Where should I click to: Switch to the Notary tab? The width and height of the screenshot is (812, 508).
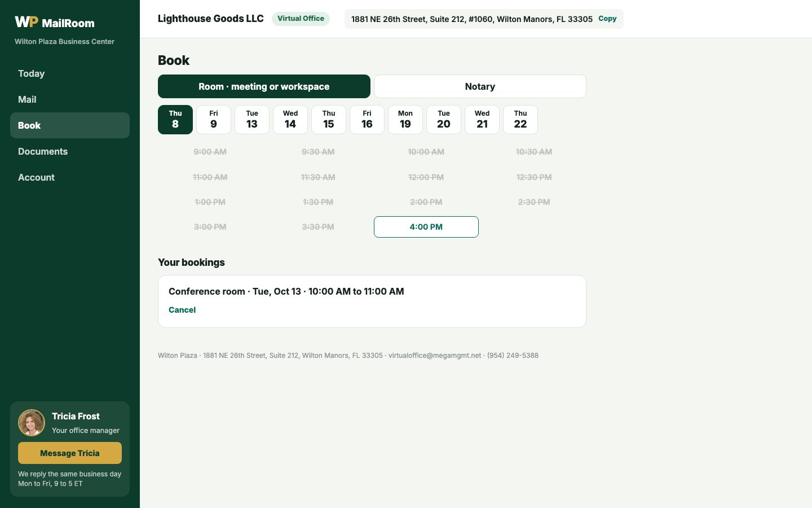[480, 86]
